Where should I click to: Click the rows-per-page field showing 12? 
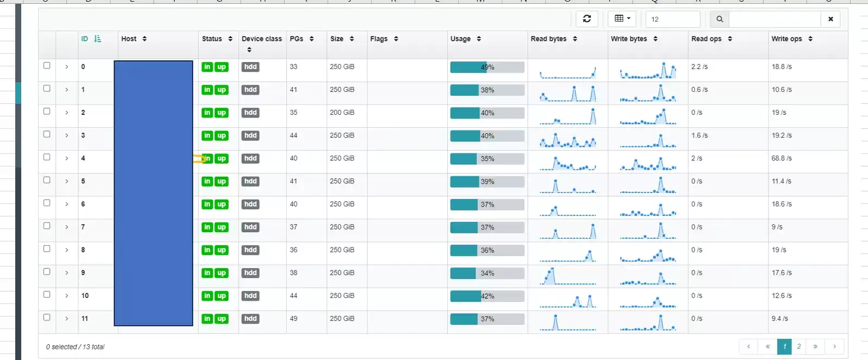pos(673,19)
